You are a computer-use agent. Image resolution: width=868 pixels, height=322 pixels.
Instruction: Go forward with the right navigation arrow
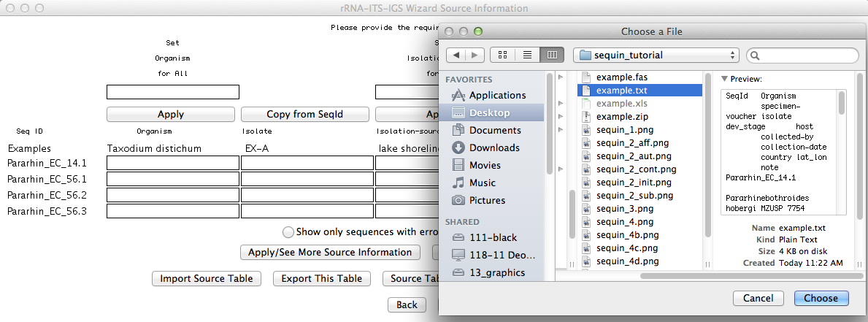pos(475,55)
